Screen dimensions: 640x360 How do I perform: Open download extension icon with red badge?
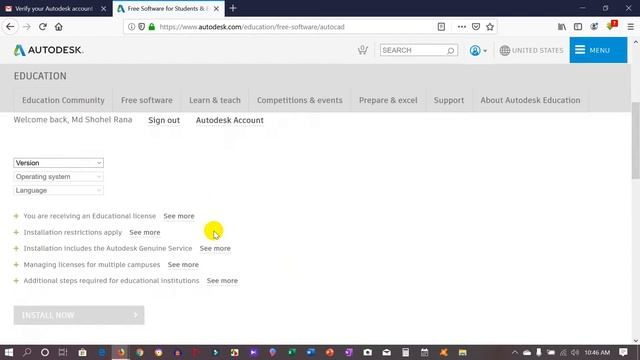(612, 26)
